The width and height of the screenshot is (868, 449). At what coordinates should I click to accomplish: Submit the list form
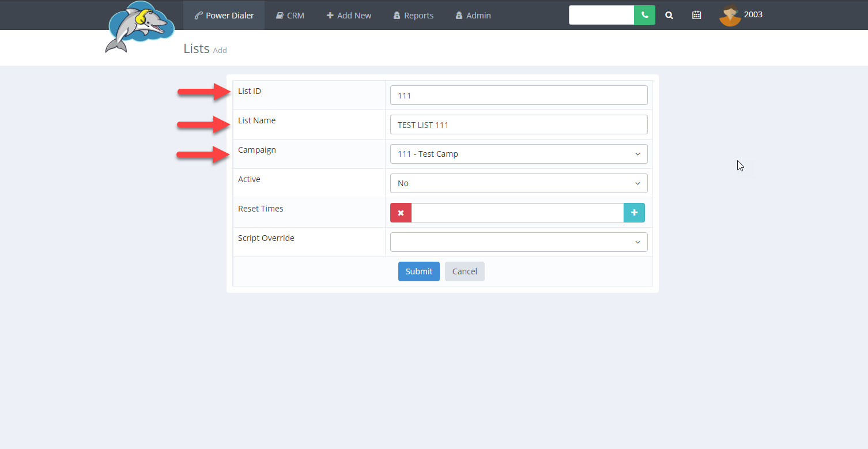click(419, 271)
